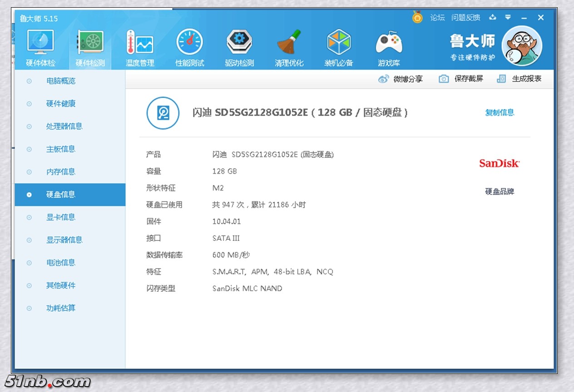This screenshot has height=392, width=574.
Task: Select 显卡信息 in the sidebar
Action: (61, 217)
